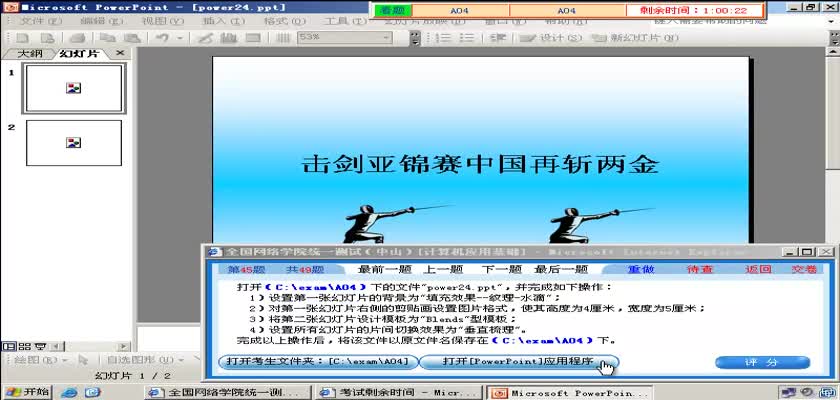Start slide show from view icon
The height and width of the screenshot is (400, 840).
[x=41, y=346]
